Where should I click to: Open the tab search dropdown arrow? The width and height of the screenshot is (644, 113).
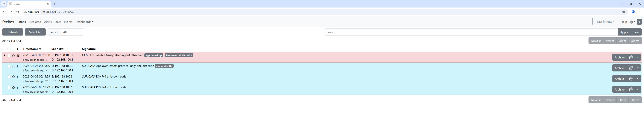[4, 4]
